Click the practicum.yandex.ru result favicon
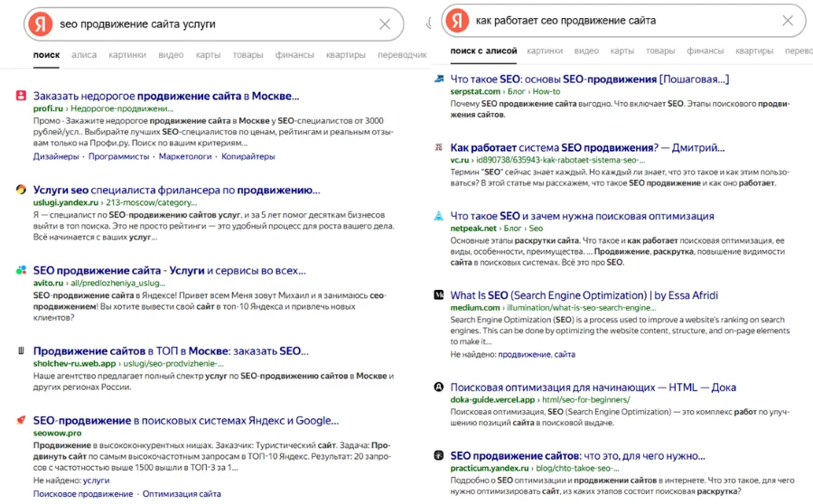 click(439, 455)
